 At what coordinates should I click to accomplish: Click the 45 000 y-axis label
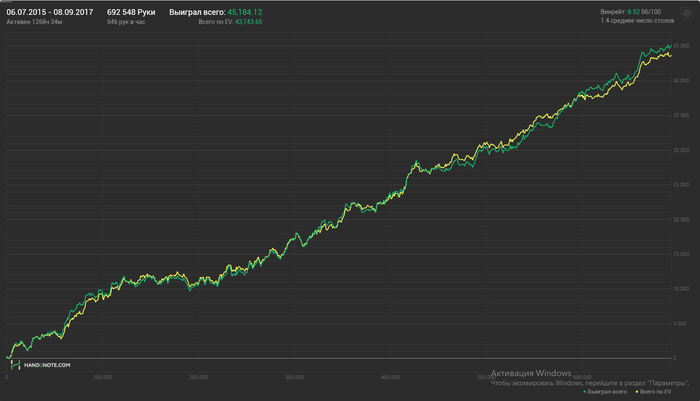[681, 46]
